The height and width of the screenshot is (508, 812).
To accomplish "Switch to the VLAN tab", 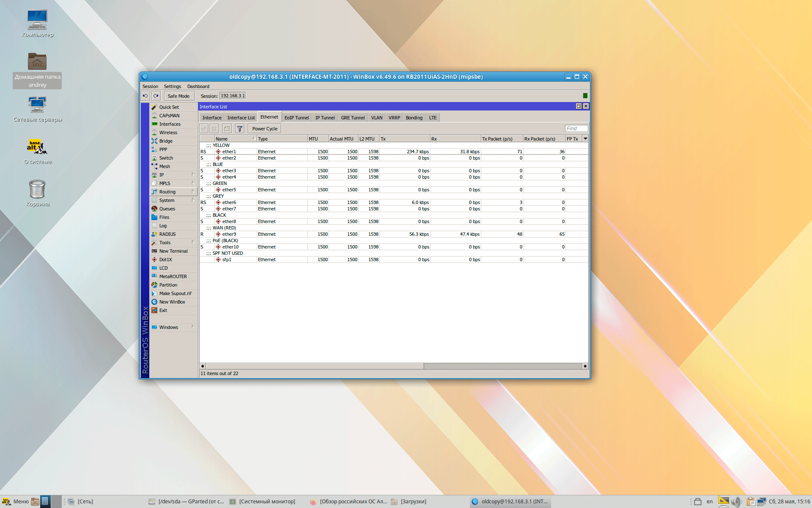I will coord(376,118).
